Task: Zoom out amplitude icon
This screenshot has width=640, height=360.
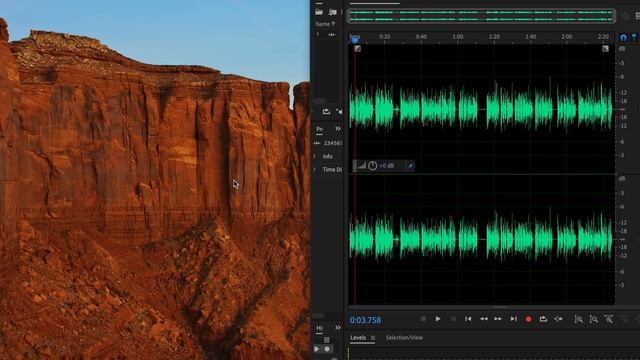Action: pyautogui.click(x=594, y=319)
